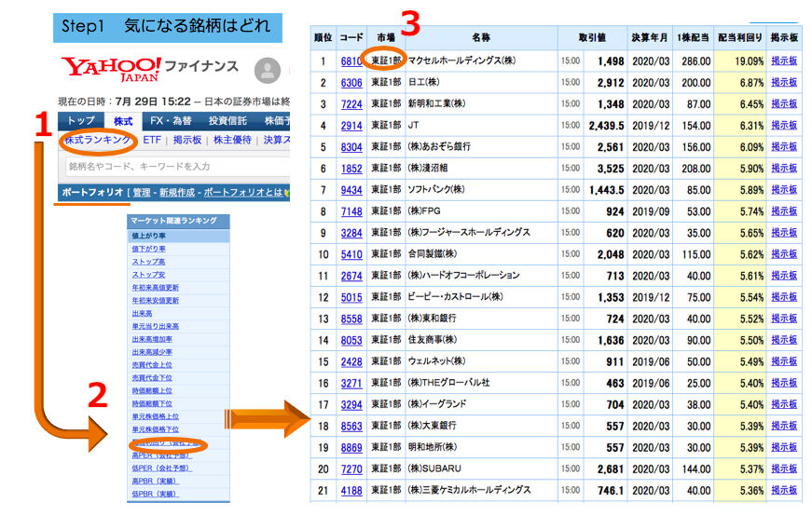The height and width of the screenshot is (516, 812).
Task: Open the 単元株価格下位 ranking
Action: click(x=155, y=429)
